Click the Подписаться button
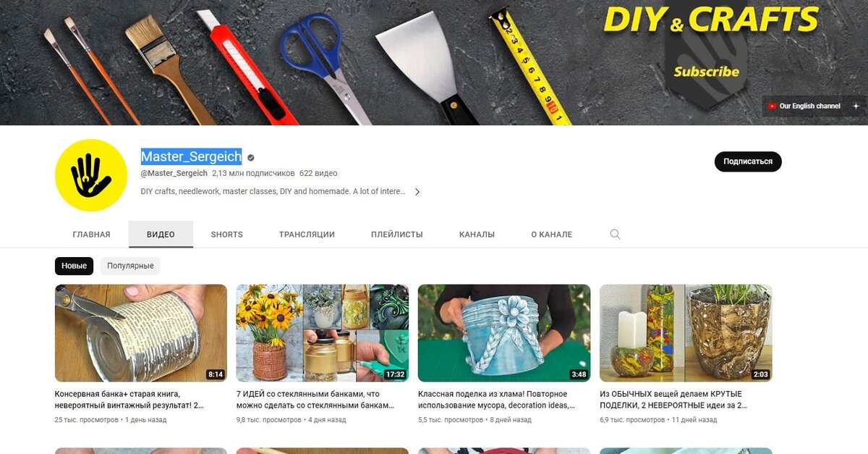Viewport: 868px width, 454px height. click(748, 161)
